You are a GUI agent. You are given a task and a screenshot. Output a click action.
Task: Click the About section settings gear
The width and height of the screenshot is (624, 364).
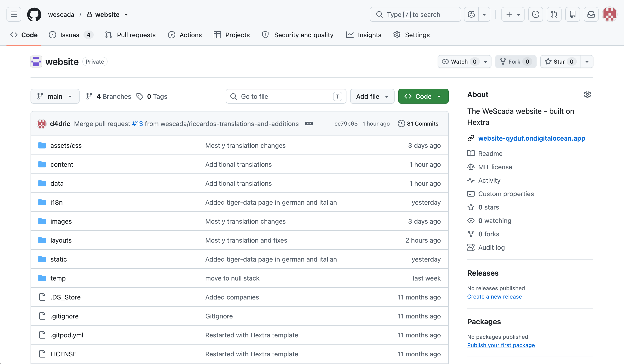[587, 94]
